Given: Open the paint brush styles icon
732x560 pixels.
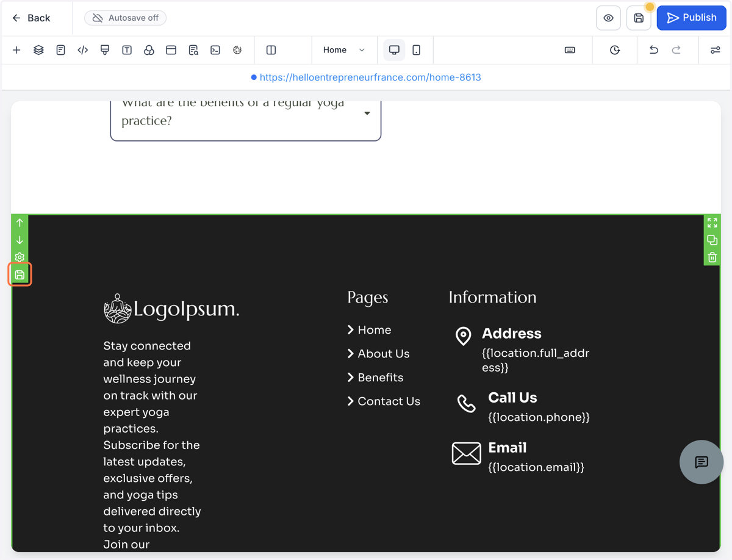Looking at the screenshot, I should (x=105, y=50).
